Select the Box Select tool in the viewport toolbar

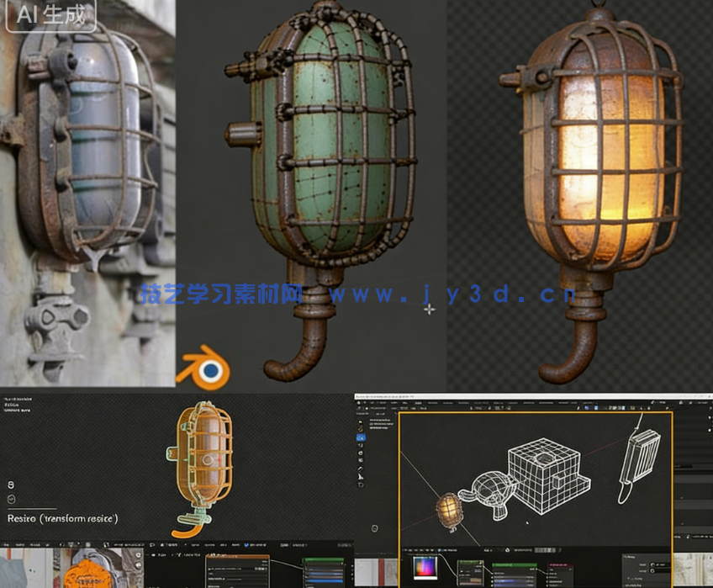[359, 421]
